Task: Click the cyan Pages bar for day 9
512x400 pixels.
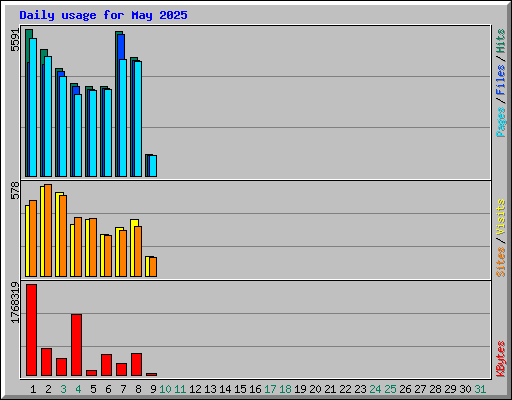Action: (x=153, y=166)
